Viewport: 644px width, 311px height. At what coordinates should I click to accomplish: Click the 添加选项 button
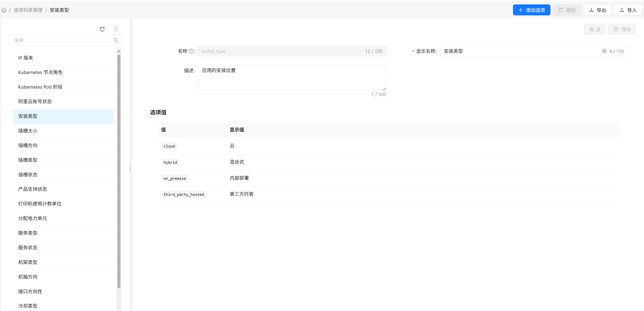[x=532, y=10]
